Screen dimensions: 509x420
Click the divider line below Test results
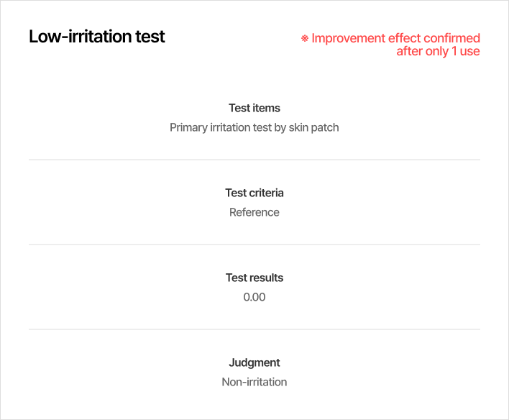click(254, 329)
